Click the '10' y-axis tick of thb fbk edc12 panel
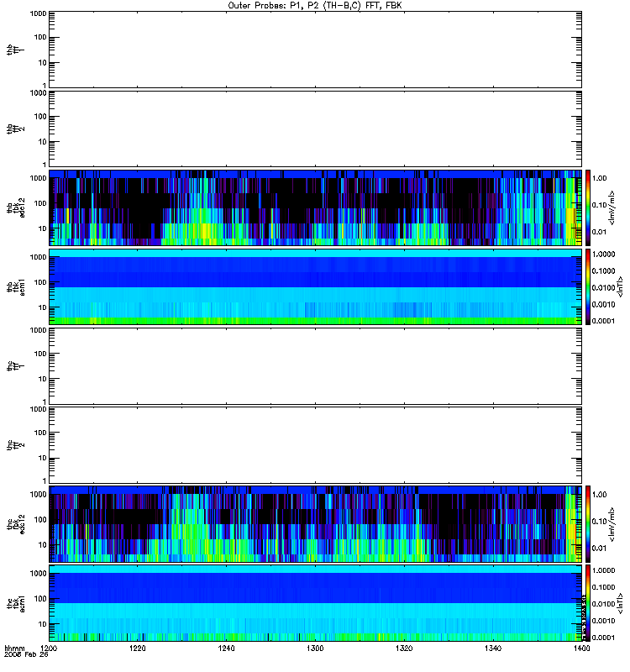The height and width of the screenshot is (672, 630). pyautogui.click(x=43, y=228)
